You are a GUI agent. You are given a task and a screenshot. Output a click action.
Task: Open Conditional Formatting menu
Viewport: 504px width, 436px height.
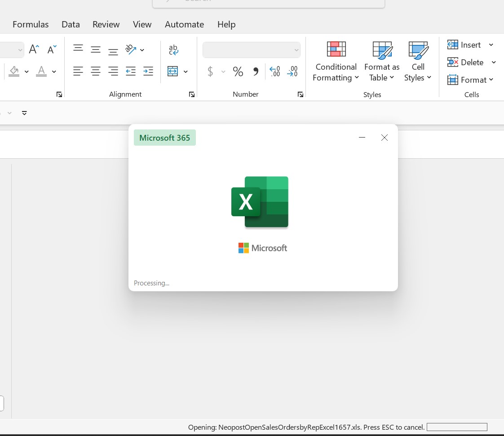tap(336, 62)
